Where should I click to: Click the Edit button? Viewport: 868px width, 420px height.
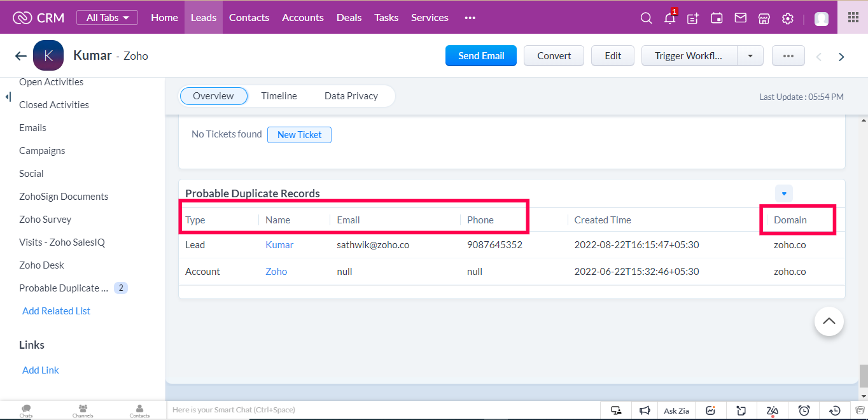[x=613, y=56]
